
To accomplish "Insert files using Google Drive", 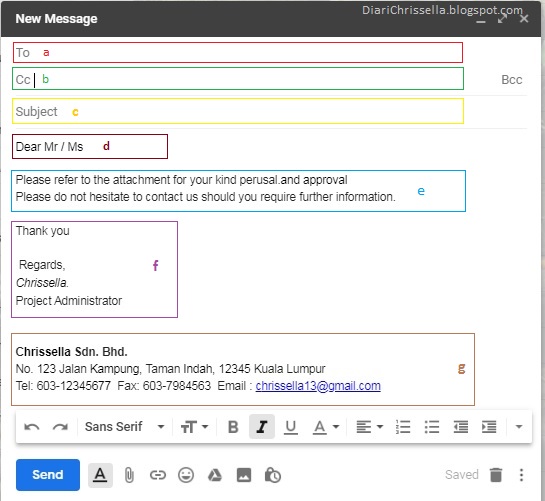I will [215, 475].
